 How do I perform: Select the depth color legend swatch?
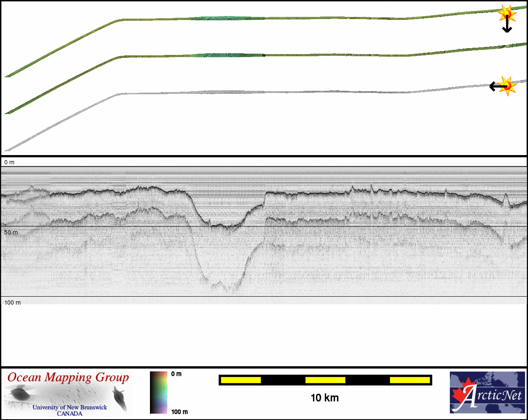click(x=158, y=393)
